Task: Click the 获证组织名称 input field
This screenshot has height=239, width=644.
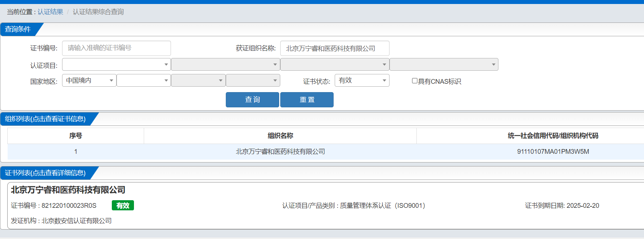Action: pyautogui.click(x=335, y=48)
